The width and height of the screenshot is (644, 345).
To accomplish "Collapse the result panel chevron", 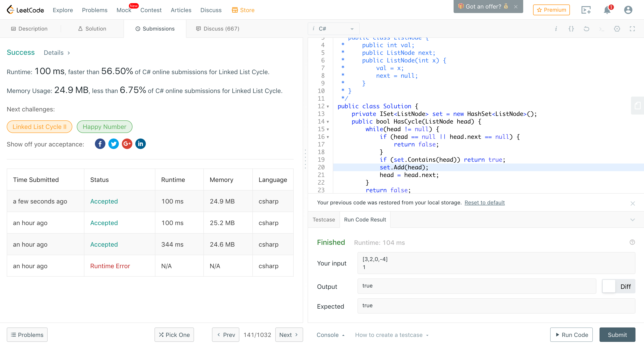I will [633, 220].
